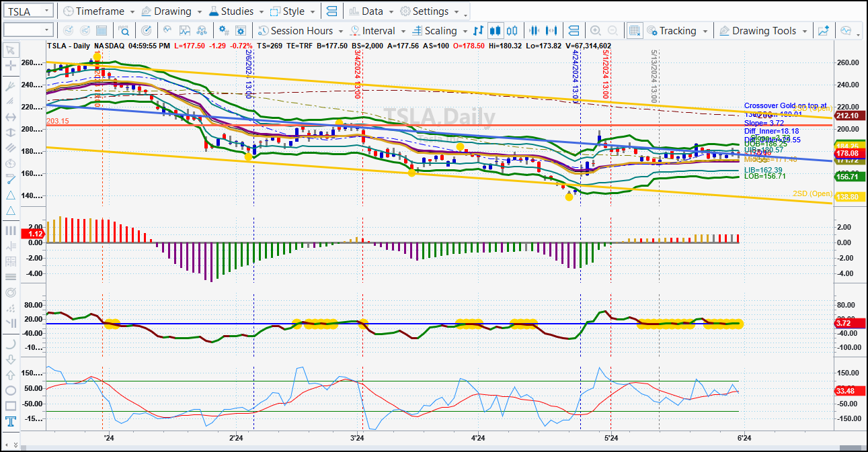Select the arc drawing tool

pos(10,343)
